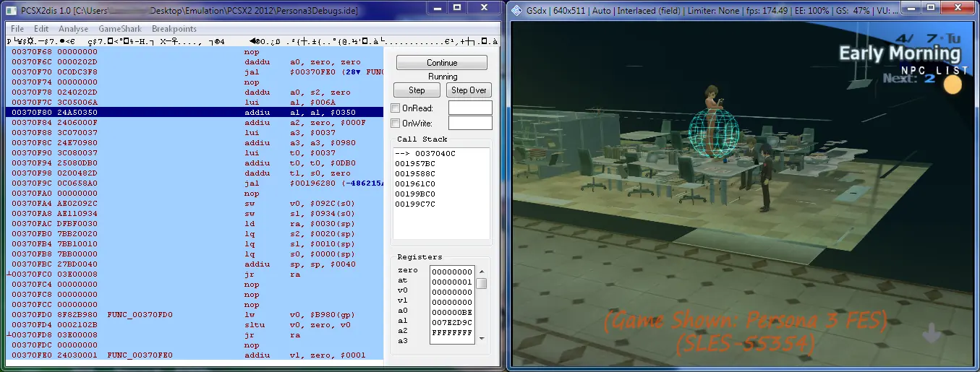Minimize the PCSX2dis window

(x=438, y=7)
